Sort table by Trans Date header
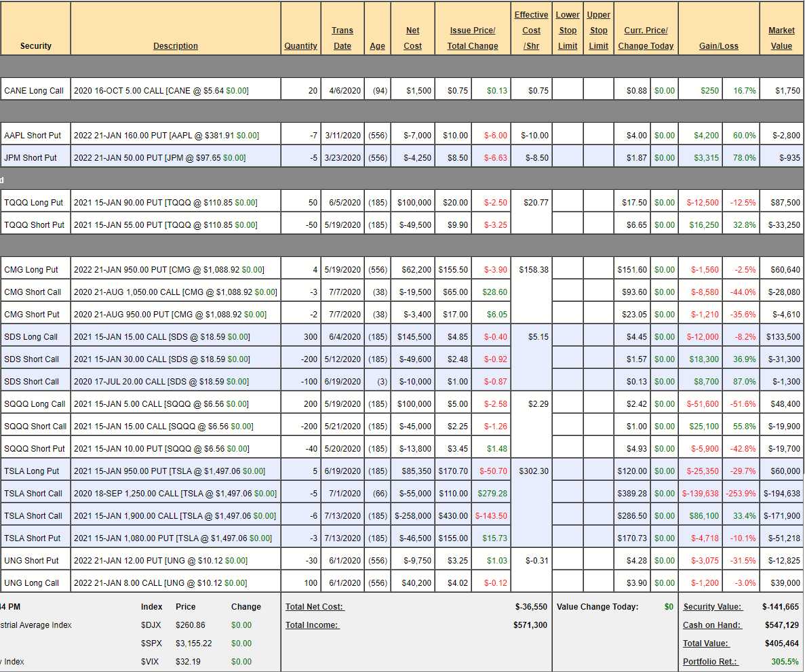This screenshot has width=805, height=672. coord(342,38)
